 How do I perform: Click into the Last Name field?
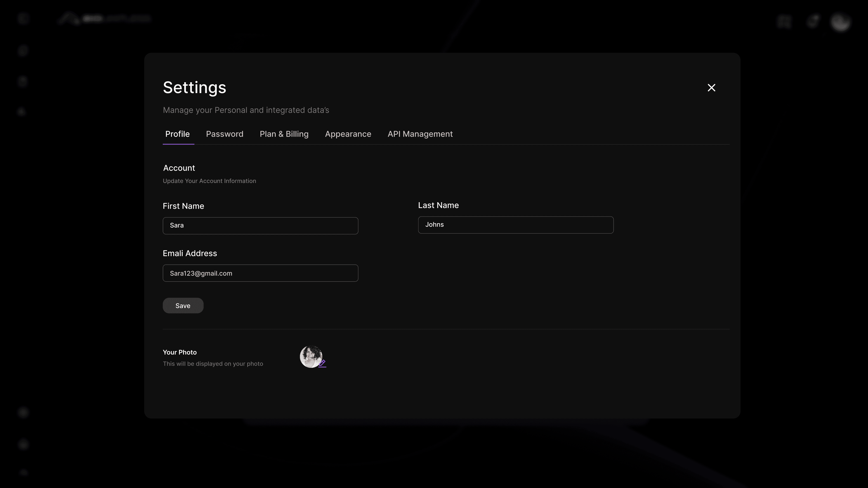pos(516,225)
